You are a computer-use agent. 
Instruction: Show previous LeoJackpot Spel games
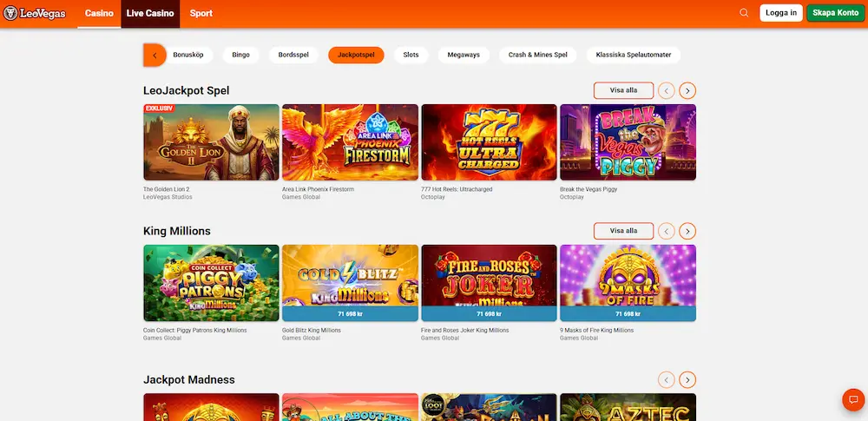(667, 90)
